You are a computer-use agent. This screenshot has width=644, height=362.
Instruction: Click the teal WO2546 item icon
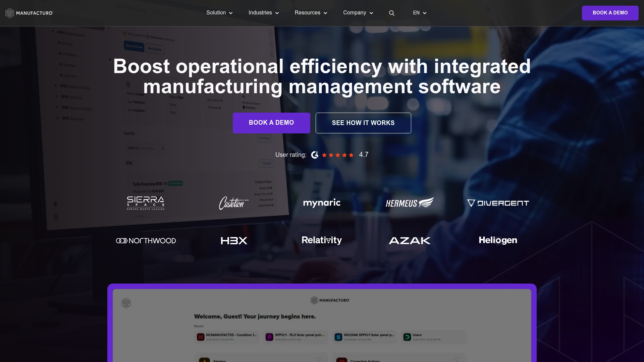(x=338, y=337)
